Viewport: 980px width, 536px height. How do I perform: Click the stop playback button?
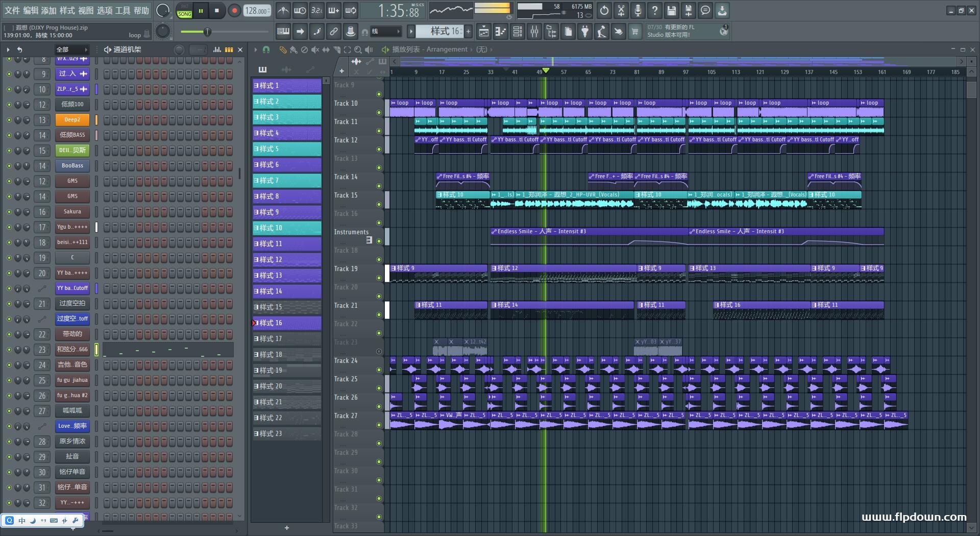pyautogui.click(x=217, y=11)
